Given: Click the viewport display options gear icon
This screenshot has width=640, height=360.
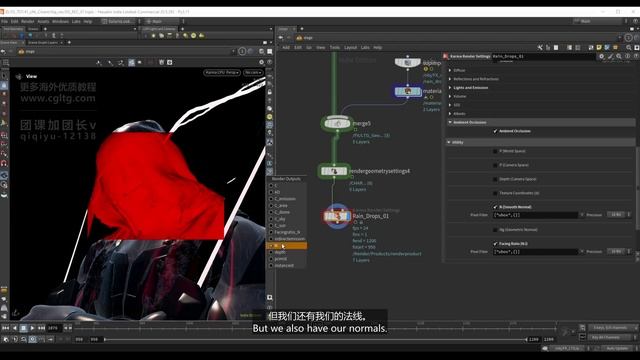Looking at the screenshot, I should click(262, 62).
